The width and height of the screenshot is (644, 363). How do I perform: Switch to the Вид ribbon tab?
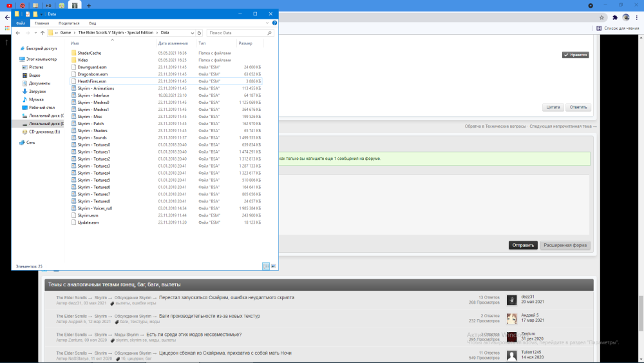93,23
